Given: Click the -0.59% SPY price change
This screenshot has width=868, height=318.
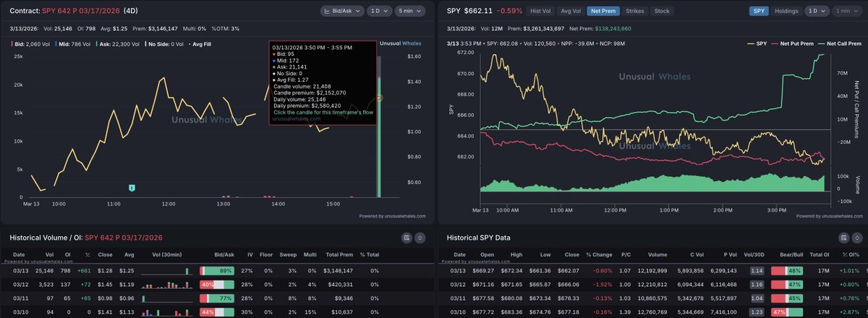Looking at the screenshot, I should click(x=510, y=11).
